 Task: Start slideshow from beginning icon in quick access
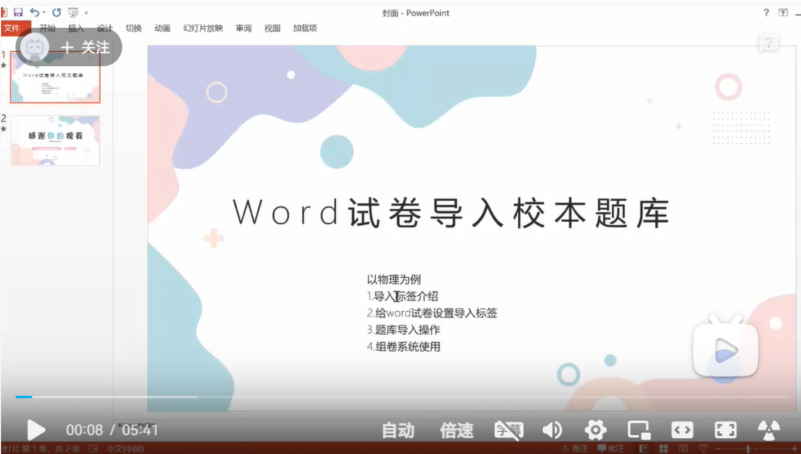coord(74,12)
